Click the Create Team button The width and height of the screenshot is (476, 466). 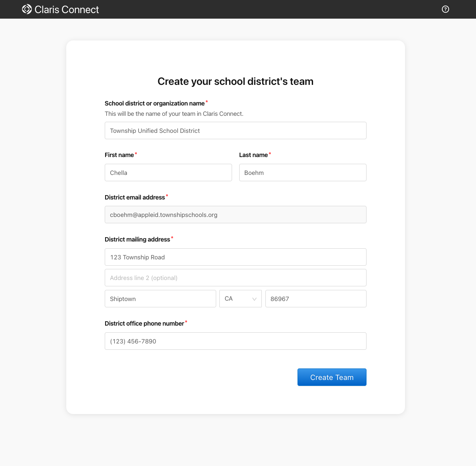pyautogui.click(x=332, y=377)
